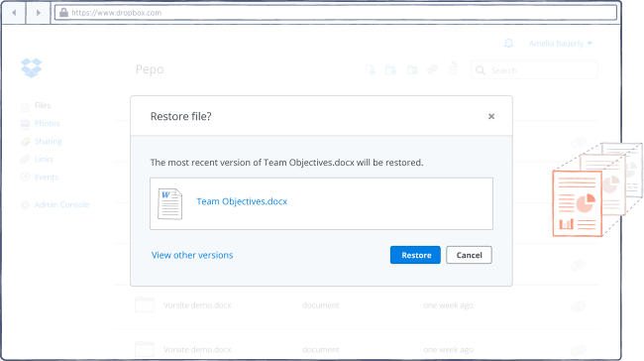Open notifications via the bell icon
644x361 pixels.
(508, 44)
